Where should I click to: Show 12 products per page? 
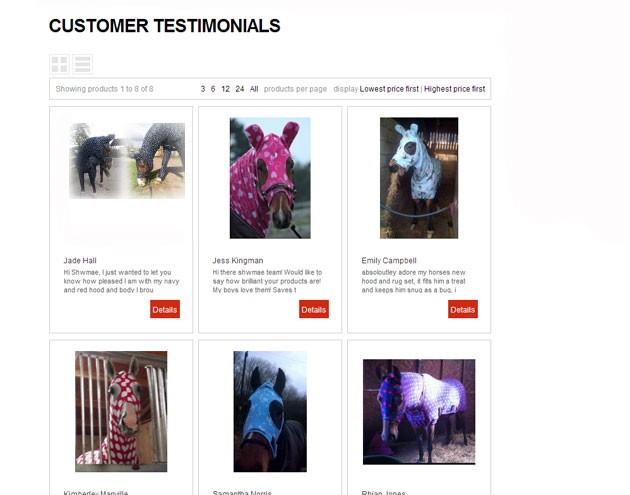point(225,89)
